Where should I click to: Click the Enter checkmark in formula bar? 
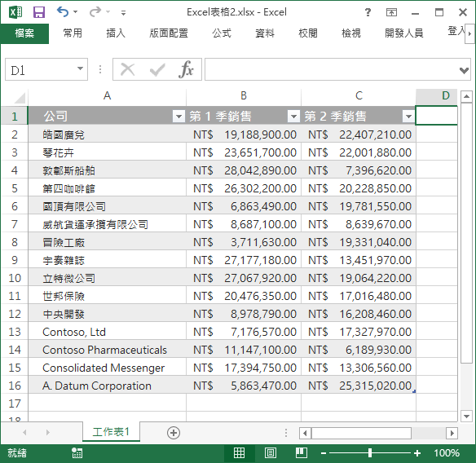coord(157,70)
